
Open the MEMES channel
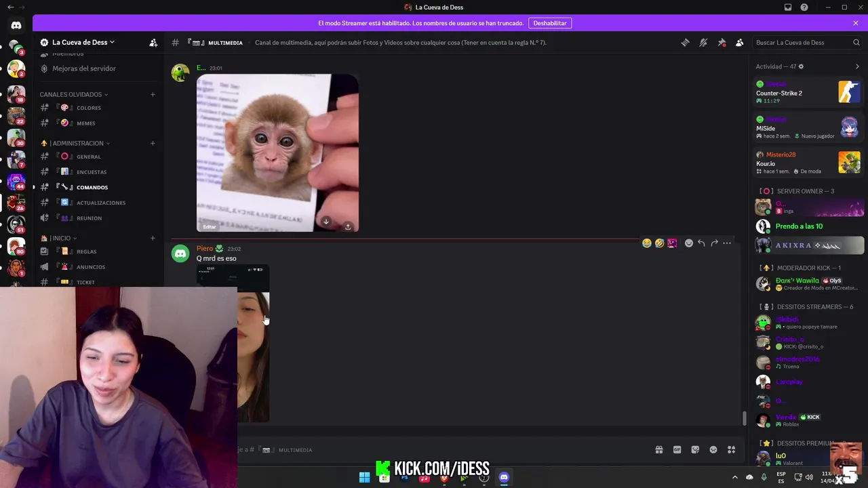86,123
